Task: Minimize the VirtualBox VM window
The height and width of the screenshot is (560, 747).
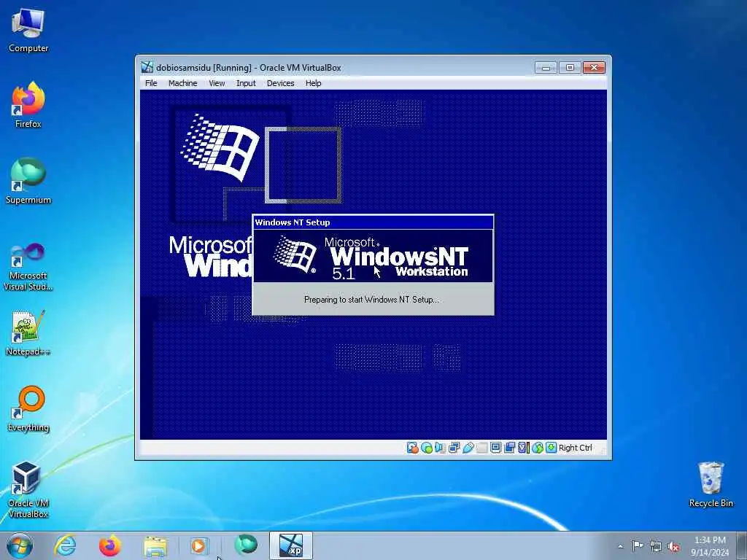Action: point(546,68)
